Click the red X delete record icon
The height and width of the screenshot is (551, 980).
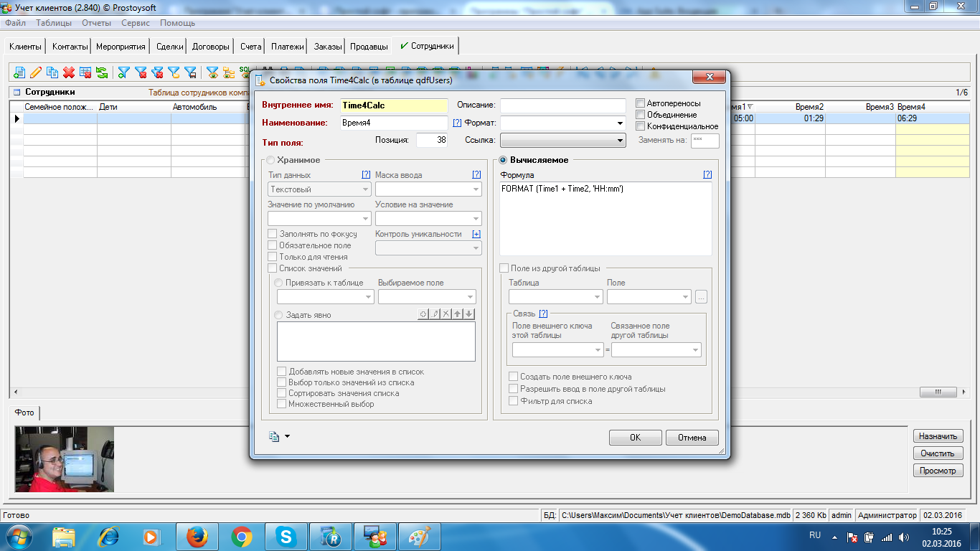point(69,72)
